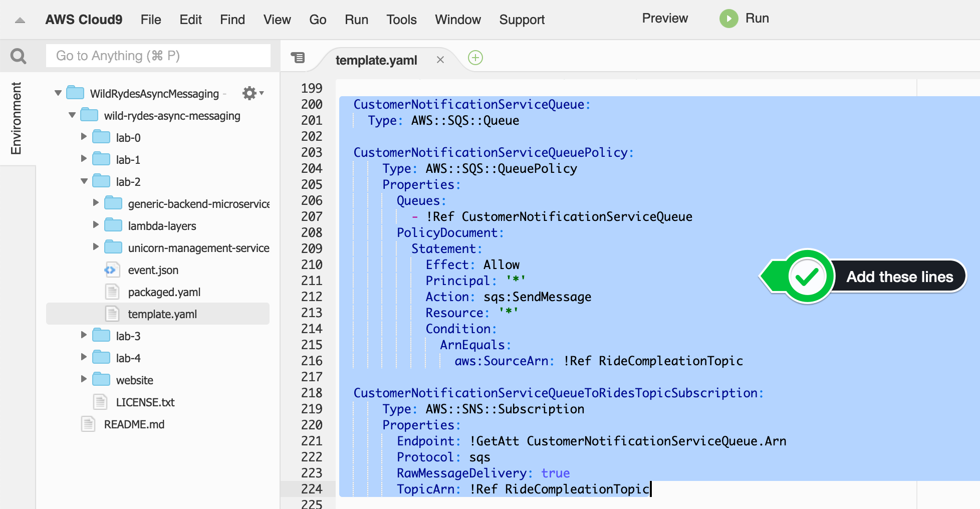The height and width of the screenshot is (509, 980).
Task: Click the text 'PolicyDocument:'
Action: (x=450, y=232)
